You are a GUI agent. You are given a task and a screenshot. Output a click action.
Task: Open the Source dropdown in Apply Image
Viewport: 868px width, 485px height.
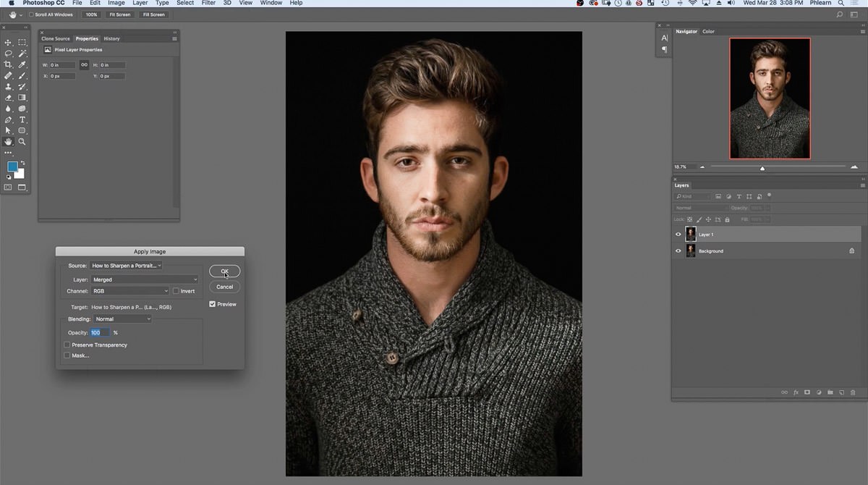tap(126, 266)
